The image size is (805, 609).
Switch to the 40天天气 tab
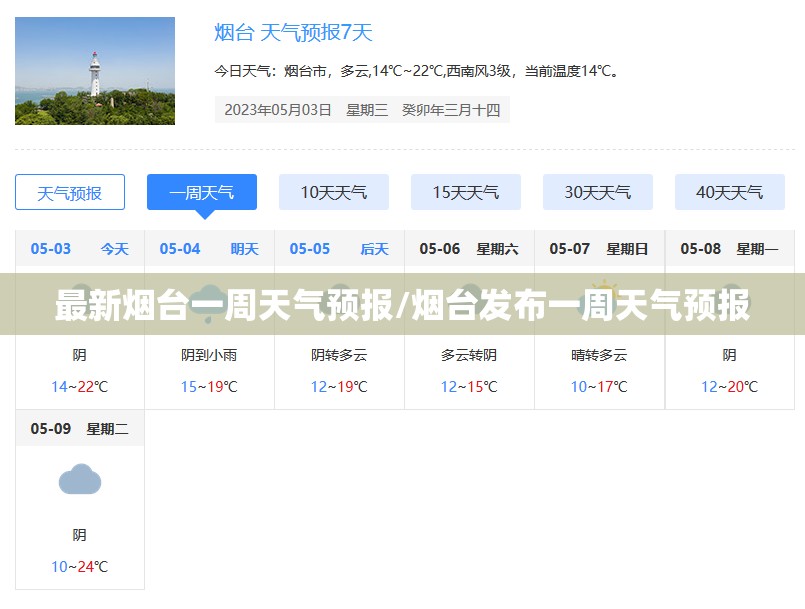tap(730, 192)
